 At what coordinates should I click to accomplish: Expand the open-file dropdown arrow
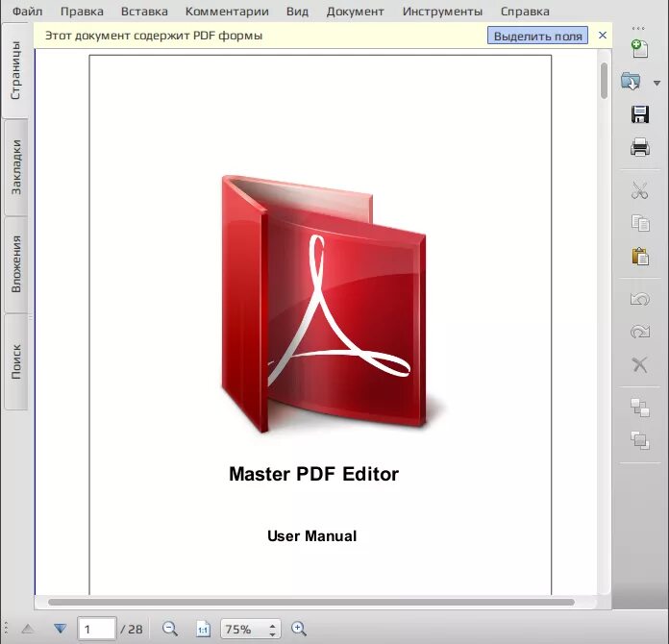(x=657, y=83)
